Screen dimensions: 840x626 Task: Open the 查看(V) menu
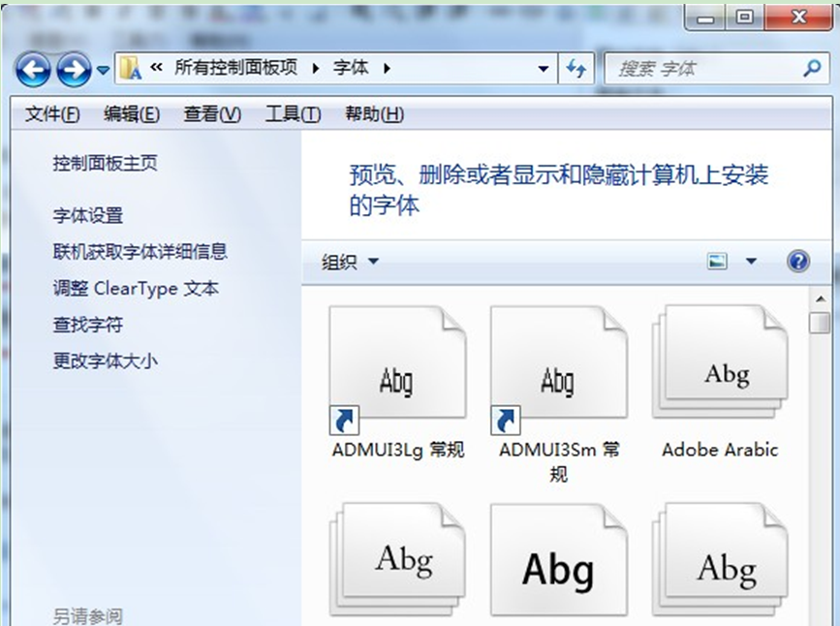click(x=212, y=113)
